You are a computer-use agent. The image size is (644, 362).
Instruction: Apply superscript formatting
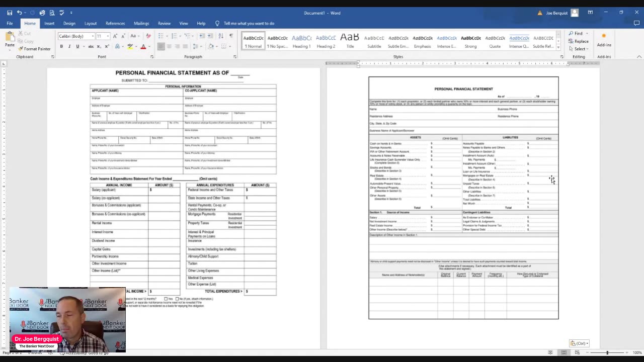pyautogui.click(x=107, y=46)
